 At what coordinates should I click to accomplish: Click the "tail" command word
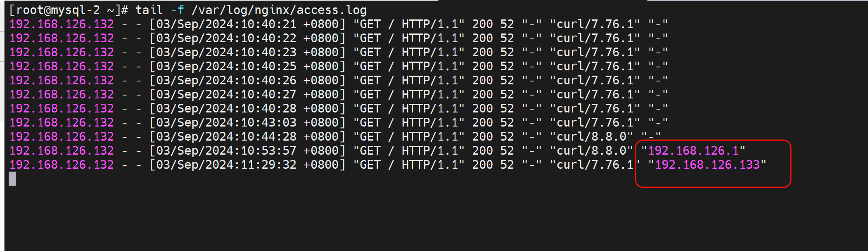[x=149, y=10]
